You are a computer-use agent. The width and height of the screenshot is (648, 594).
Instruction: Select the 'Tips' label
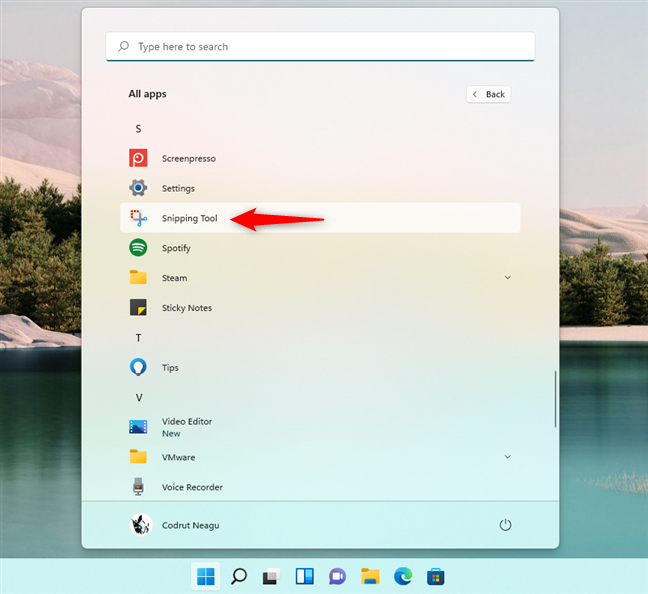click(x=170, y=367)
